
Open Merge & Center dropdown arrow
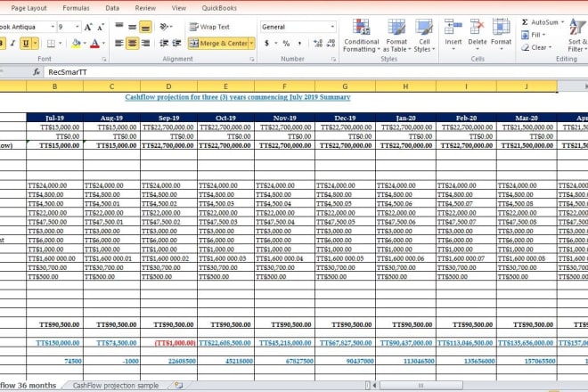point(251,43)
